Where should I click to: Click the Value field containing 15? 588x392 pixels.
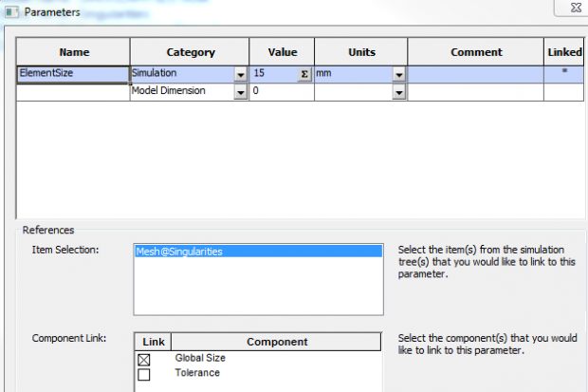(x=273, y=73)
